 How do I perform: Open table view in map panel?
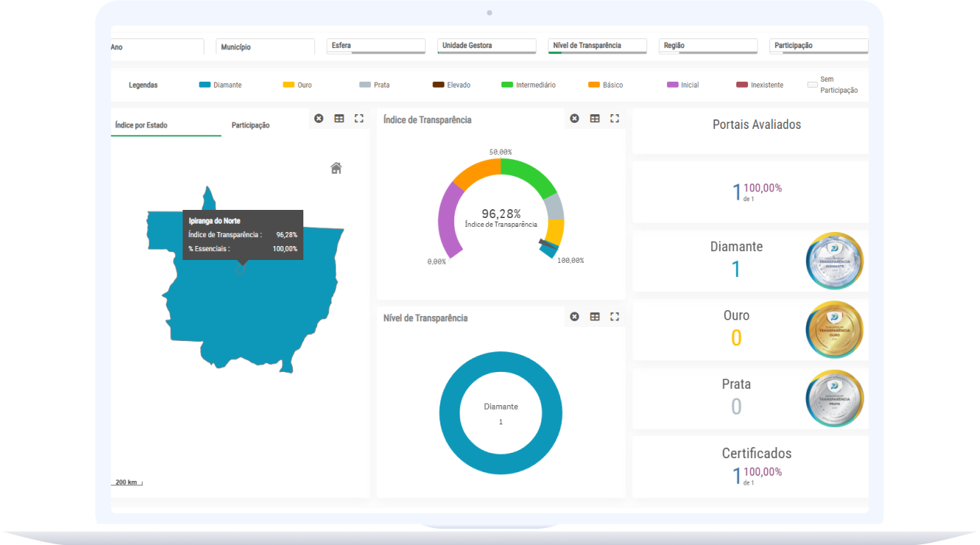[339, 119]
